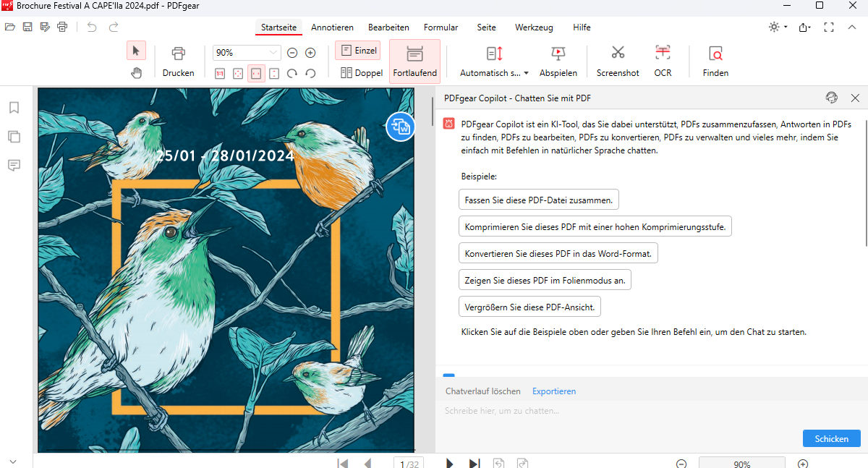
Task: Go to the first page
Action: [343, 463]
